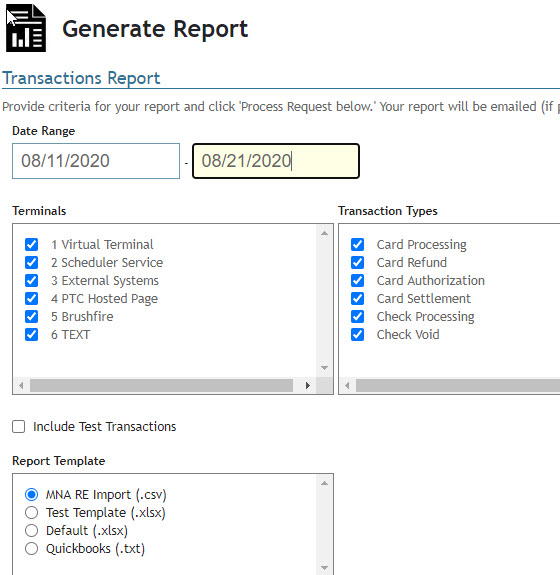Viewport: 560px width, 575px height.
Task: Select Quickbooks (.txt) report template
Action: pos(32,548)
